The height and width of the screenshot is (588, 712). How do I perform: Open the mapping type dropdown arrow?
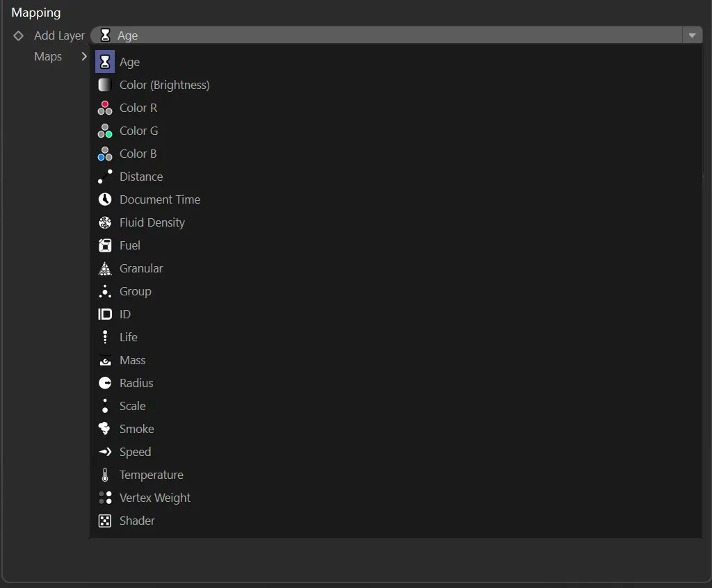coord(693,35)
